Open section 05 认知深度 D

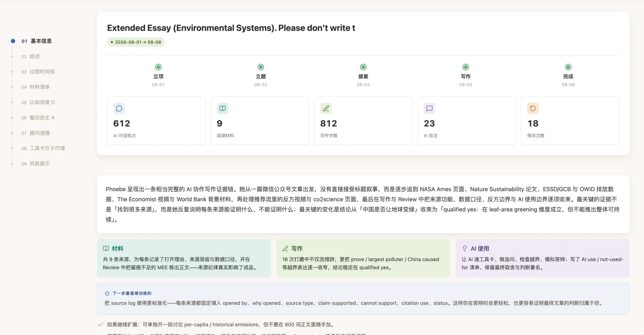click(38, 102)
